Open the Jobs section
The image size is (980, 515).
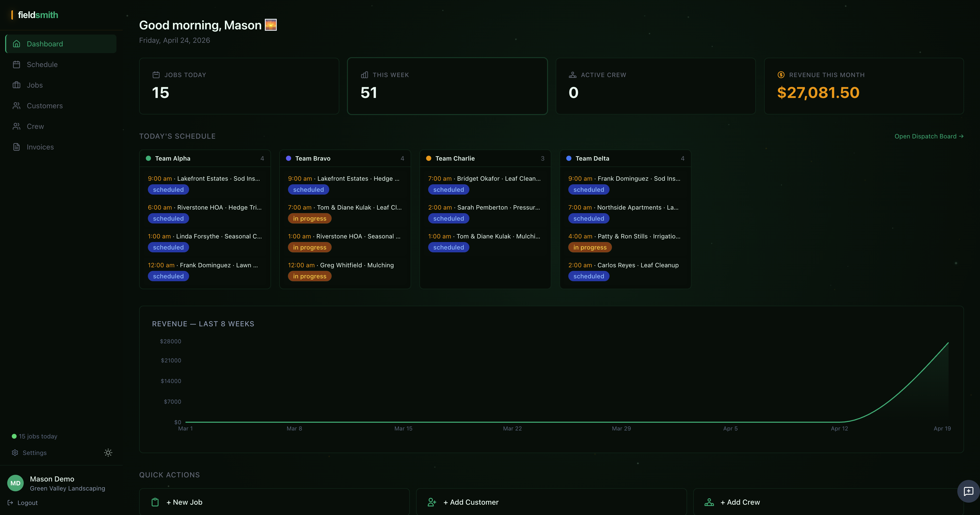pyautogui.click(x=61, y=85)
